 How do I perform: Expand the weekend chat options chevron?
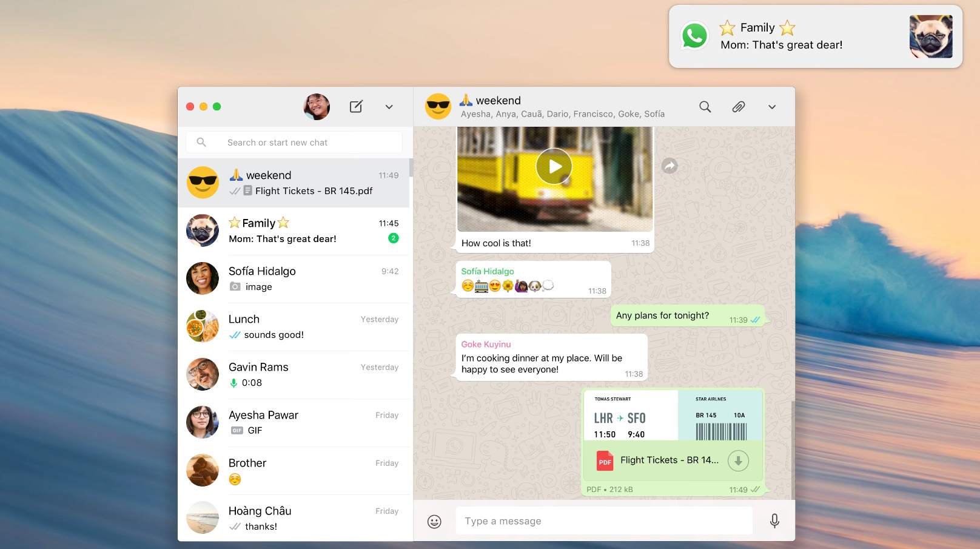(771, 107)
